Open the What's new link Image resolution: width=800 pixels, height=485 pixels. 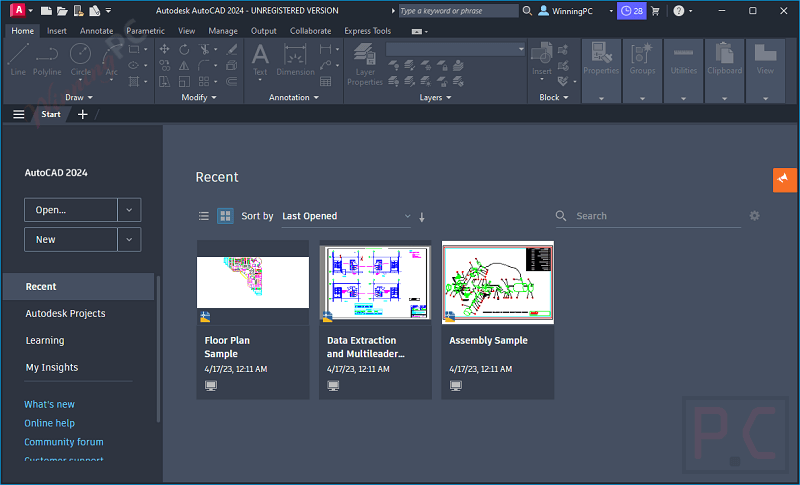(49, 404)
